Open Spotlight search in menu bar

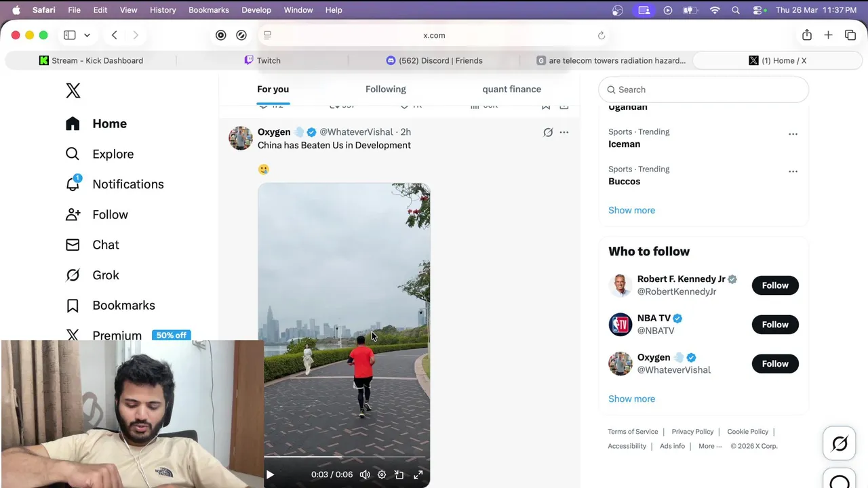[x=736, y=10]
